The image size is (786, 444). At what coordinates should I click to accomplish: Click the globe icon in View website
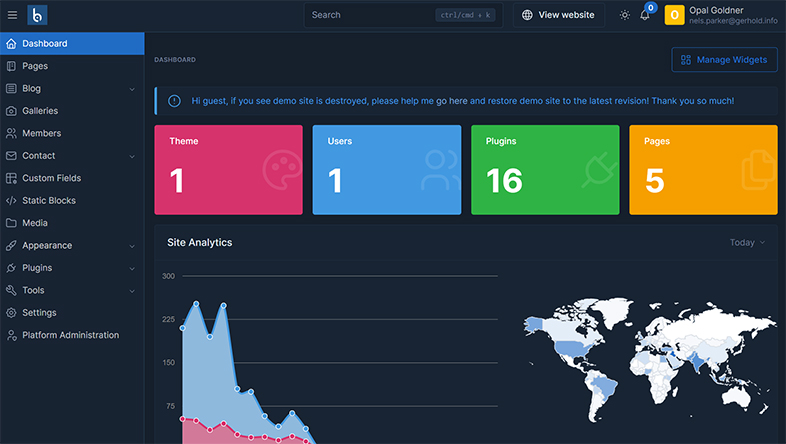coord(527,15)
